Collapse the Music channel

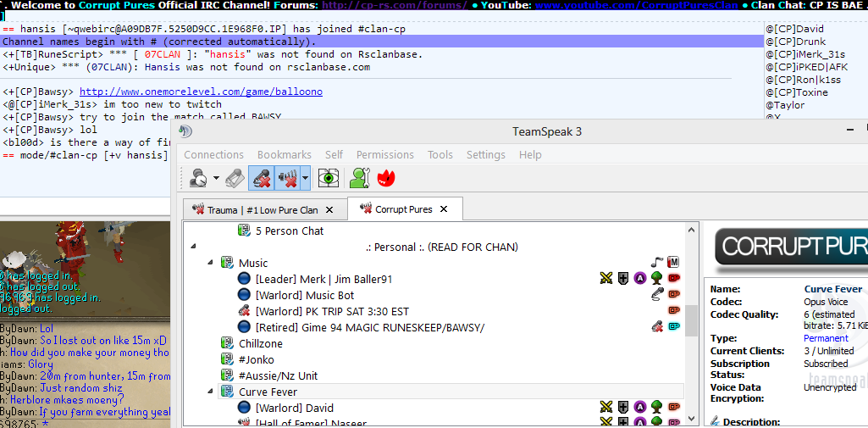(x=210, y=263)
